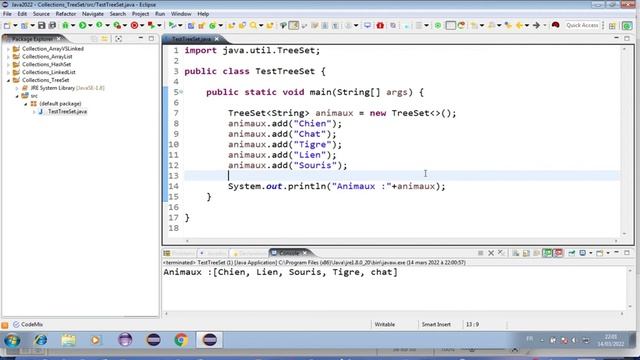Expand the Collection_ArrayVSLinked project
640x360 pixels.
pyautogui.click(x=8, y=49)
